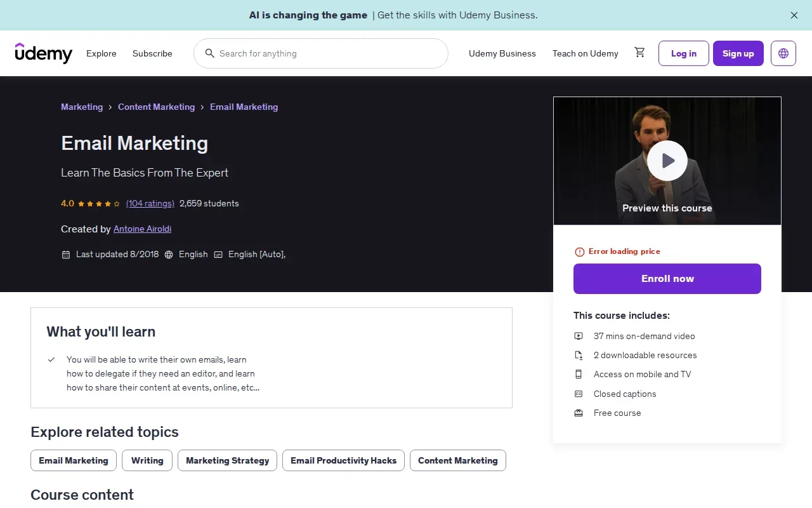The height and width of the screenshot is (508, 812).
Task: Select the Email Marketing topic chip
Action: 74,460
